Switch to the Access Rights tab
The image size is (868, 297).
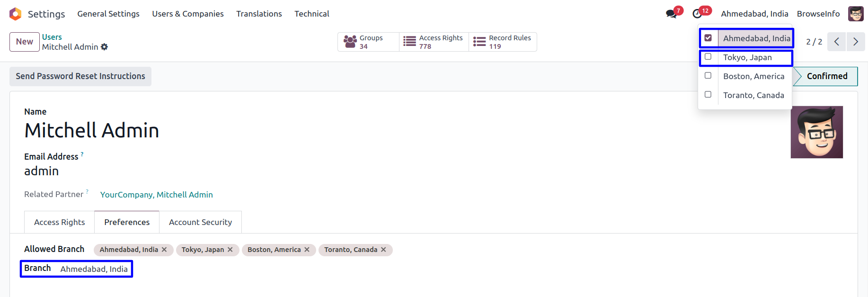59,222
